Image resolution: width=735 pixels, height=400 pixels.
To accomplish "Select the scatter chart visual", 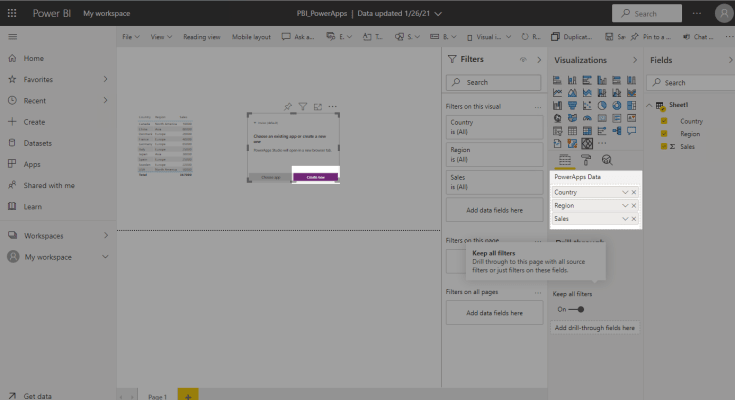I will point(587,106).
